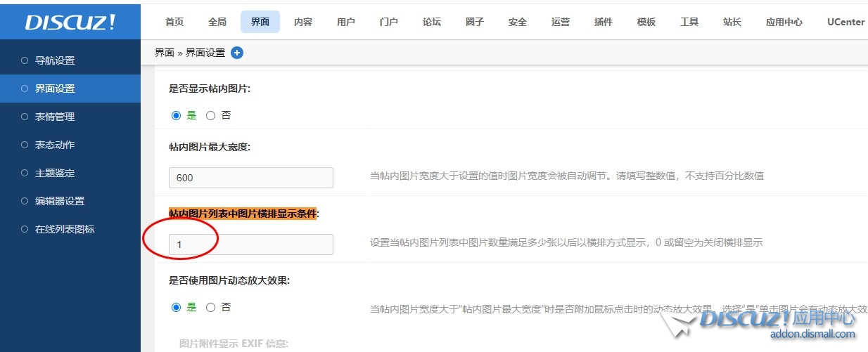The width and height of the screenshot is (868, 352).
Task: Click the highlighted 帖内图片列表中图片横排显示条件 label
Action: (x=243, y=213)
